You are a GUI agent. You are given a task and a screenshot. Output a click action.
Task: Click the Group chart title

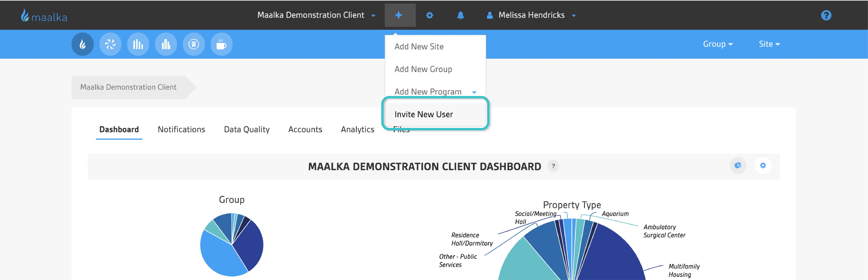tap(232, 200)
